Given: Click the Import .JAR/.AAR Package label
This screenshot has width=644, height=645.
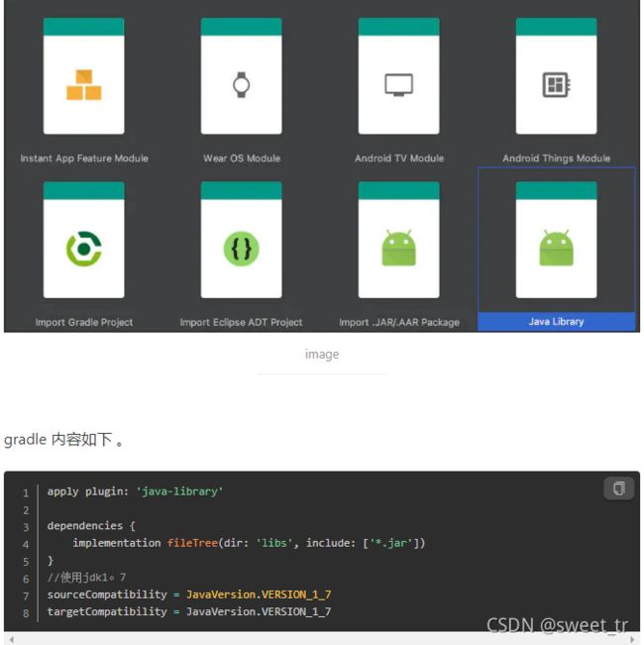Looking at the screenshot, I should coord(399,322).
